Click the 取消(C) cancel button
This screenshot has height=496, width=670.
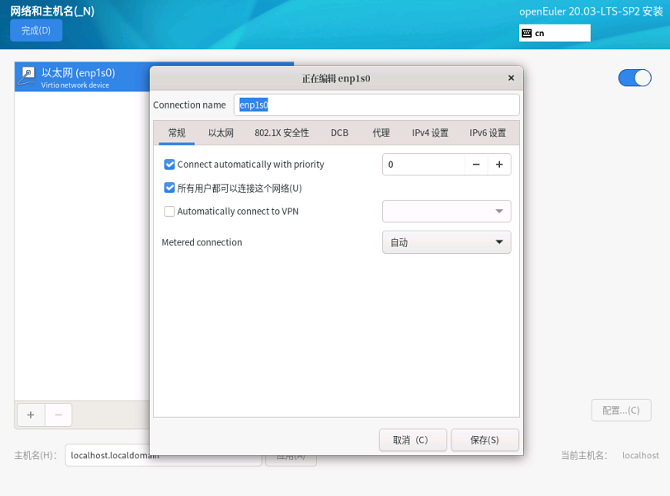(x=411, y=440)
